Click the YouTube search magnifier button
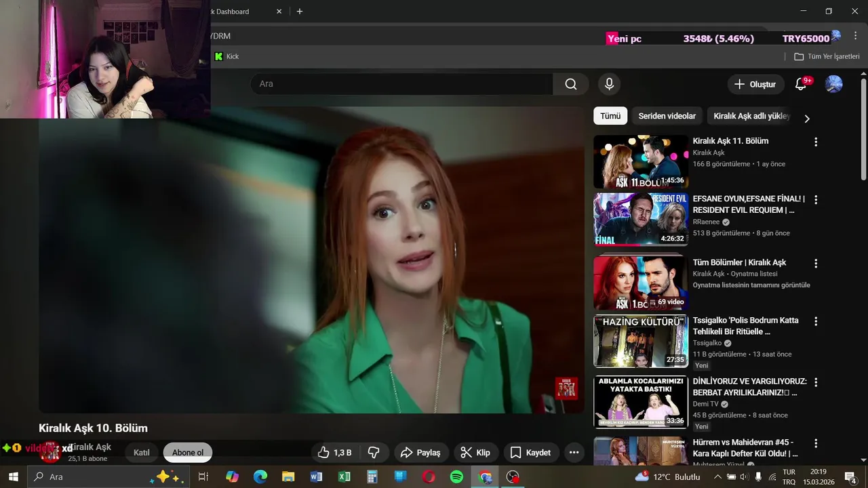This screenshot has height=488, width=868. tap(571, 84)
